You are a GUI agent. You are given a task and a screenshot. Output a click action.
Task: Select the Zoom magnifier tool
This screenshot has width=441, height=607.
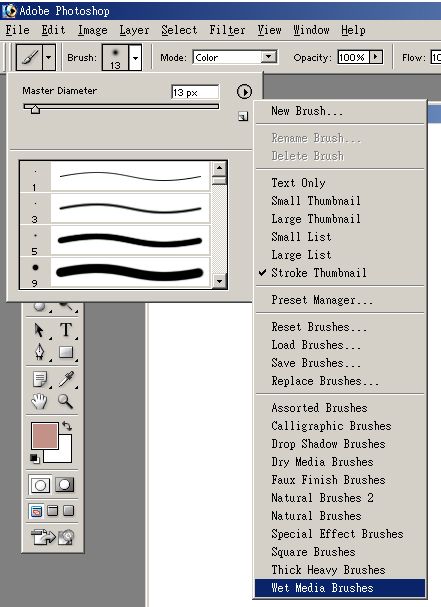pos(65,401)
